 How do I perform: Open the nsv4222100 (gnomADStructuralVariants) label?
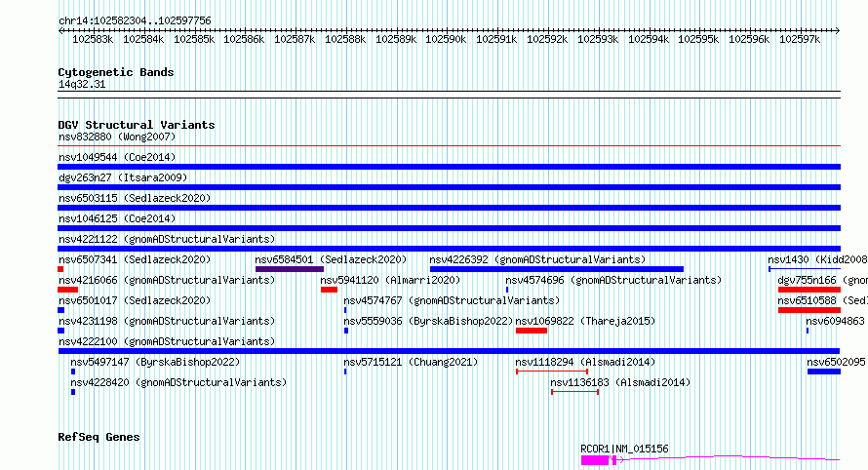[167, 341]
